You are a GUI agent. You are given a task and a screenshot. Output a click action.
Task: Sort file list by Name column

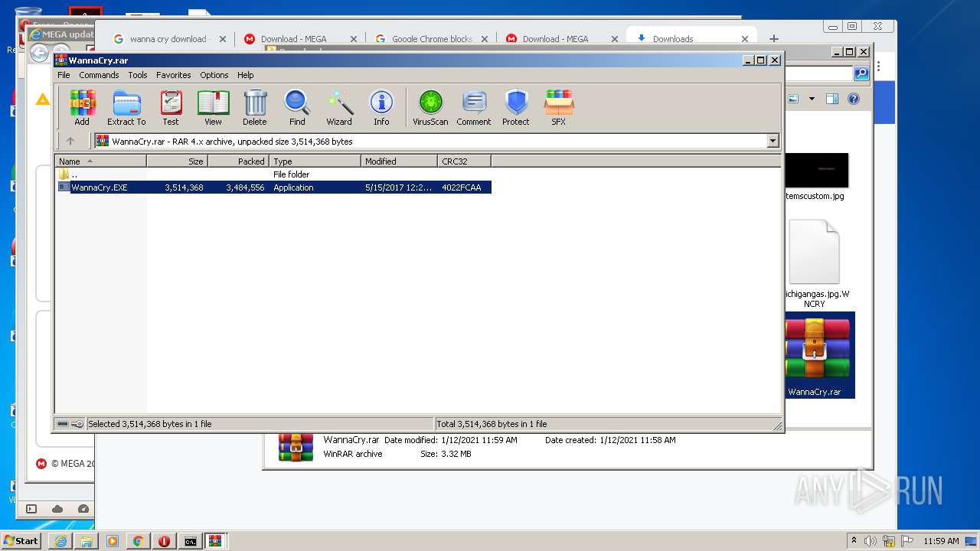tap(100, 161)
